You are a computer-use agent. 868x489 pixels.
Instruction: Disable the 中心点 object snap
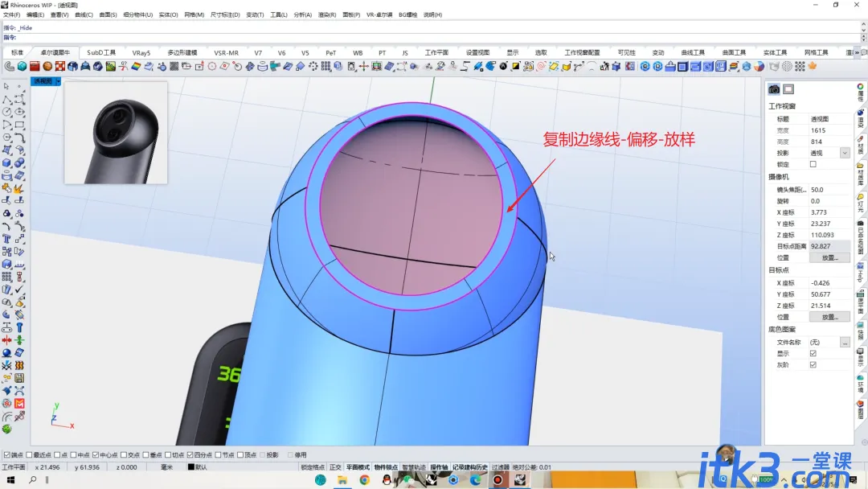pos(95,455)
